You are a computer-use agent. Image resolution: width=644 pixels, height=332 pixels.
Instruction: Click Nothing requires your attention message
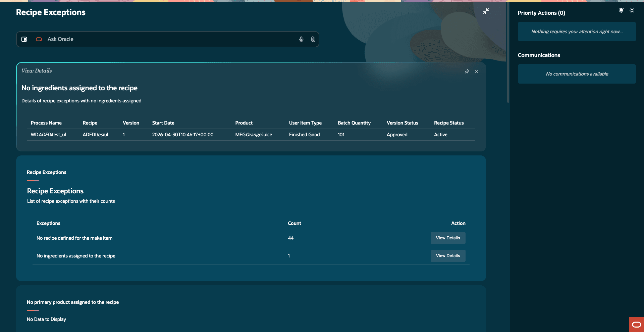pos(577,32)
